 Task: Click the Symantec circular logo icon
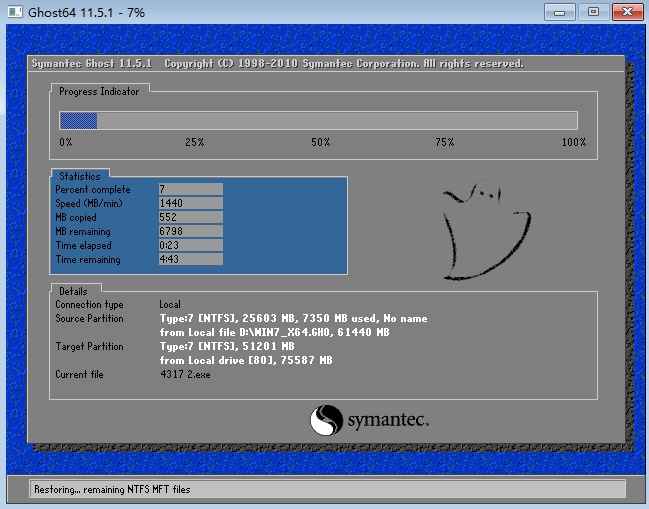[x=326, y=420]
